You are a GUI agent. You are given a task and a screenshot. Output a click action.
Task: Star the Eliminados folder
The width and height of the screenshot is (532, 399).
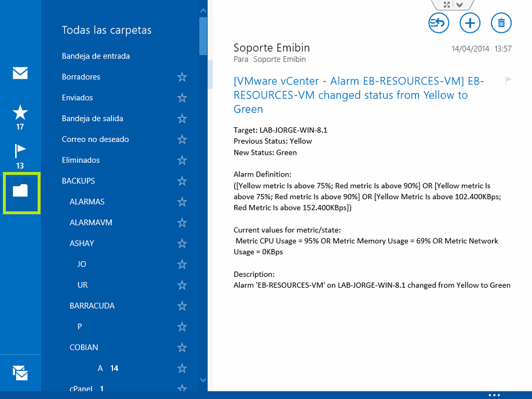tap(182, 160)
